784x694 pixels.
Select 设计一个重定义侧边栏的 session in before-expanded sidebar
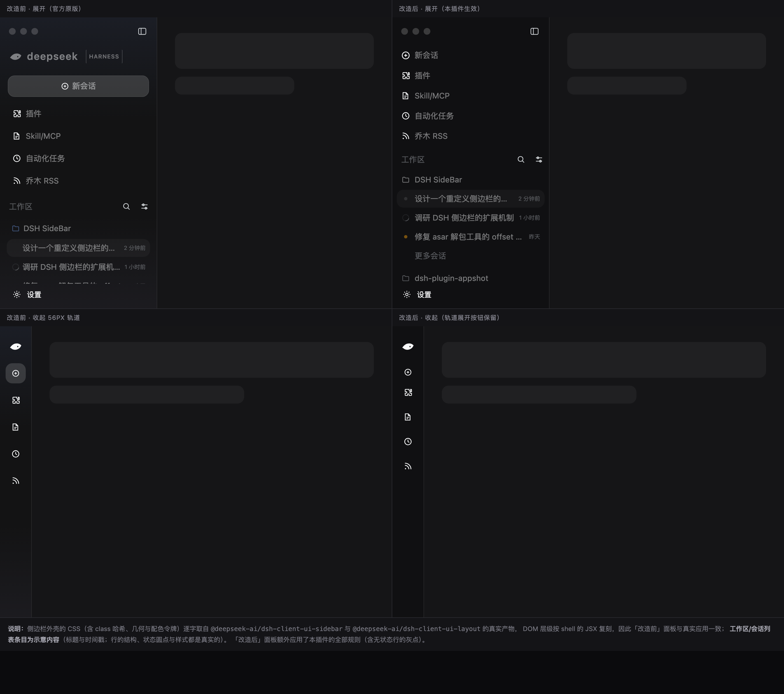(x=78, y=248)
